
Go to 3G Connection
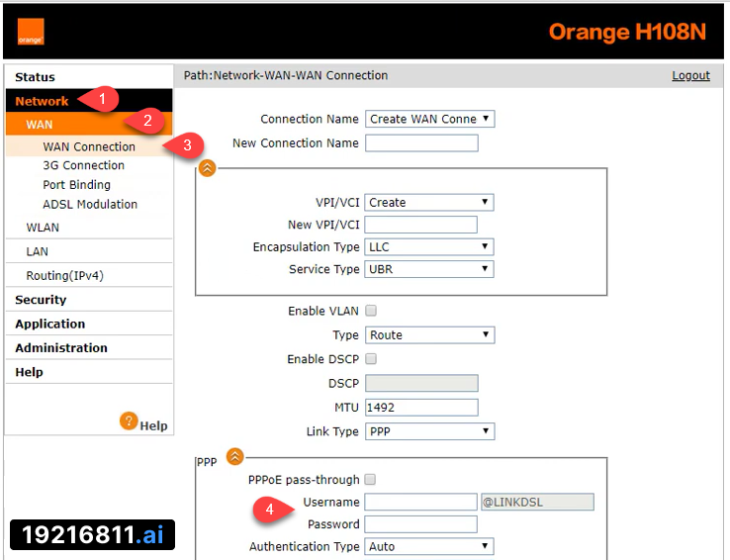pos(83,165)
